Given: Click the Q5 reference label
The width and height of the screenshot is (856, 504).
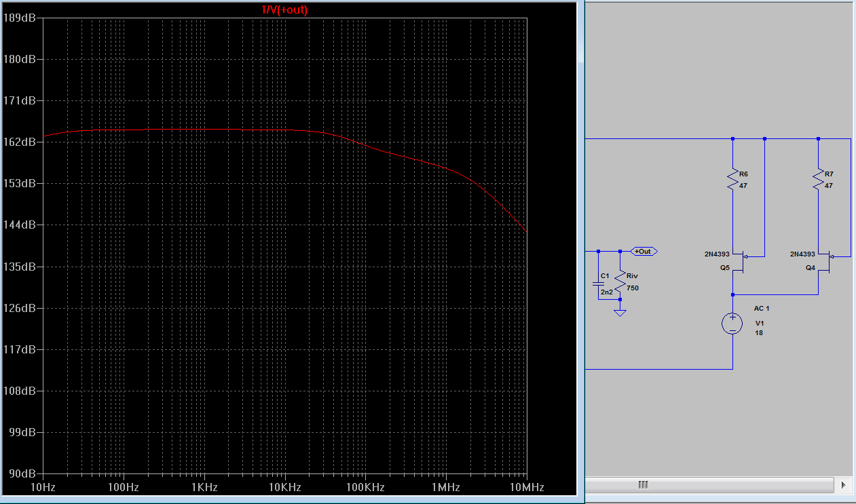Looking at the screenshot, I should coord(725,268).
